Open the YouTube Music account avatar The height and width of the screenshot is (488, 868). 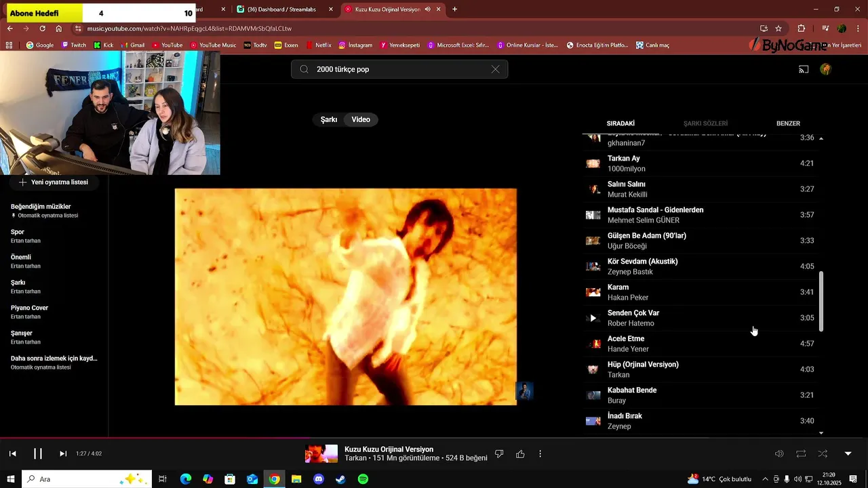pyautogui.click(x=825, y=69)
